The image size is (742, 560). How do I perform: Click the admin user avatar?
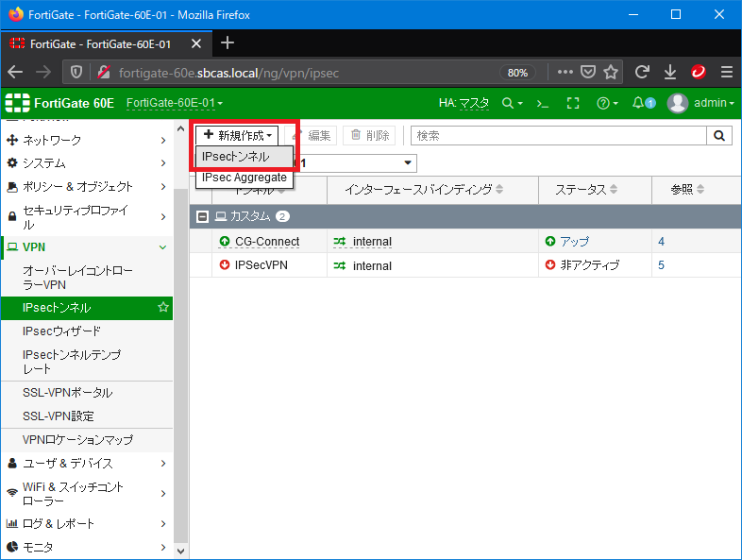[x=677, y=103]
